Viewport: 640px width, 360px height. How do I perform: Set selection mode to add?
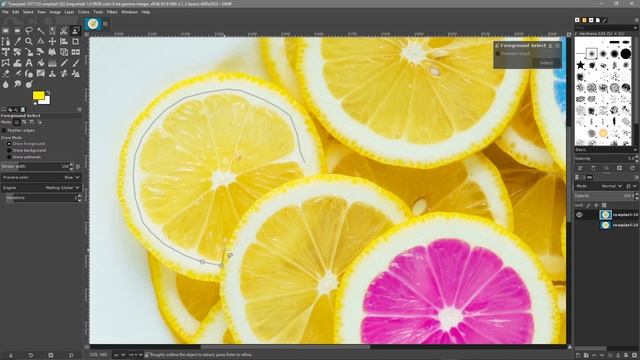pyautogui.click(x=24, y=122)
